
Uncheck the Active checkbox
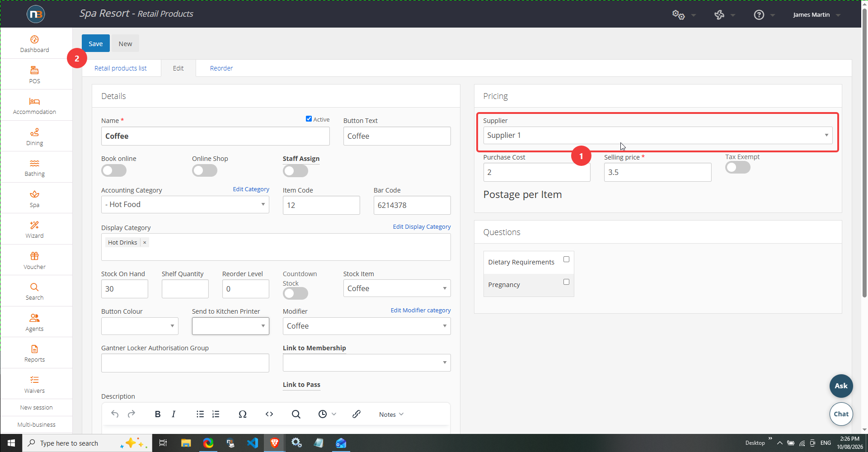point(309,119)
